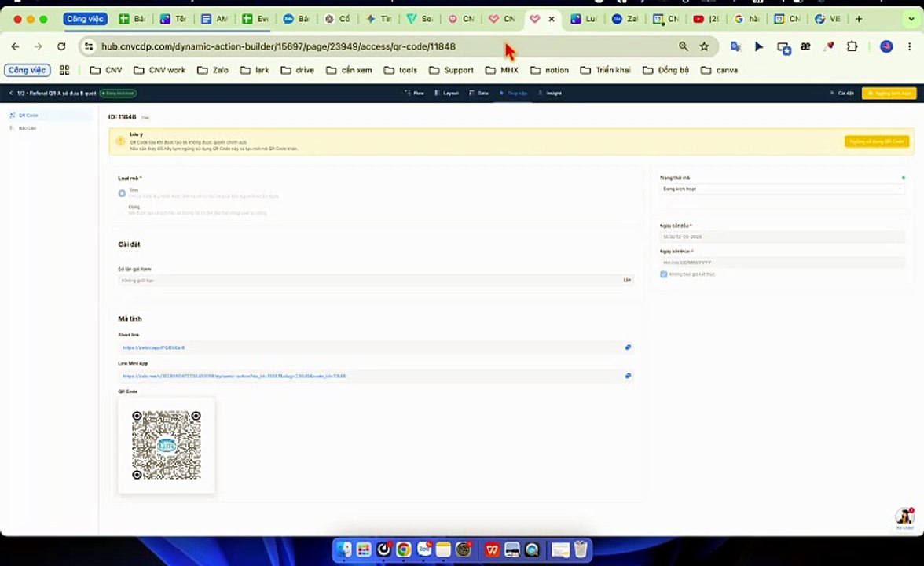Click the site info icon in address bar
Viewport: 924px width, 566px height.
pos(89,46)
